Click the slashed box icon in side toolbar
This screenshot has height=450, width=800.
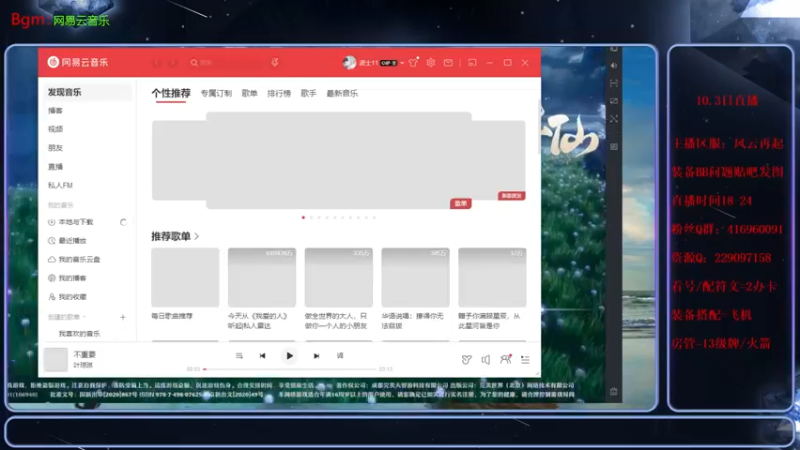click(614, 101)
